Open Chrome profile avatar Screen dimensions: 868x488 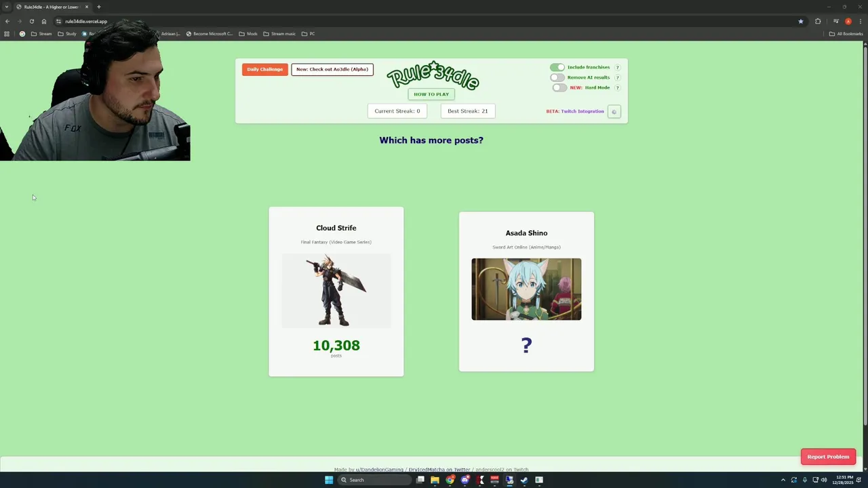tap(848, 21)
